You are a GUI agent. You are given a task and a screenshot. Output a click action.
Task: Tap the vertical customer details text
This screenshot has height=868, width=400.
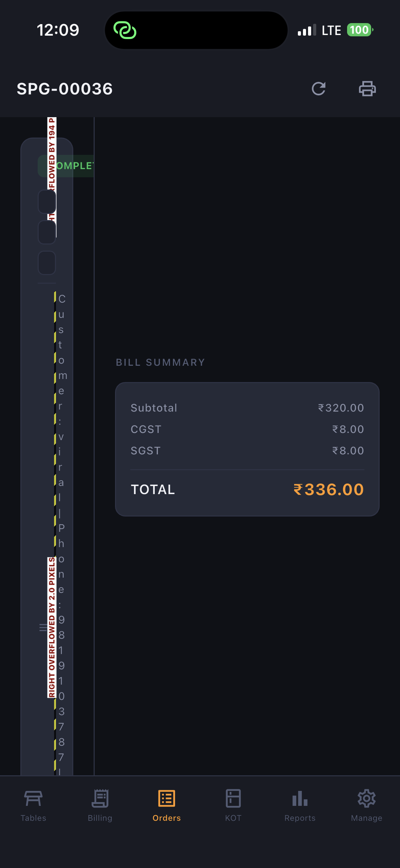tap(61, 475)
